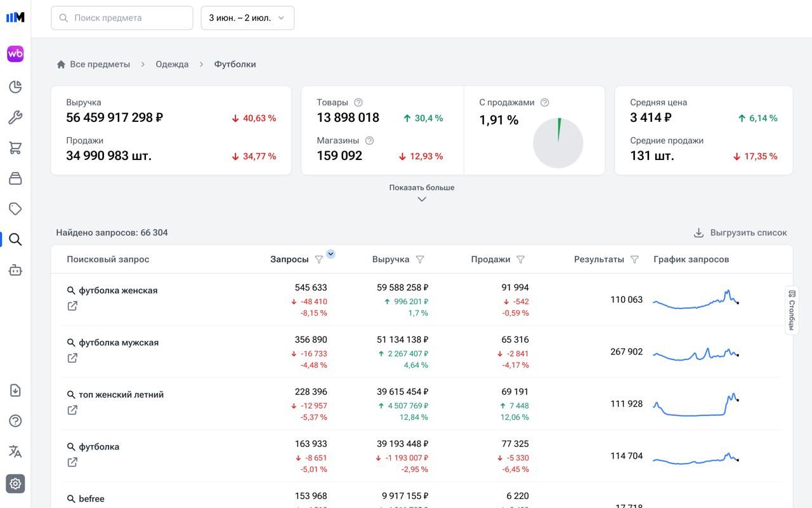Open the robot assistant sidebar icon
Viewport: 812px width, 508px height.
[15, 270]
